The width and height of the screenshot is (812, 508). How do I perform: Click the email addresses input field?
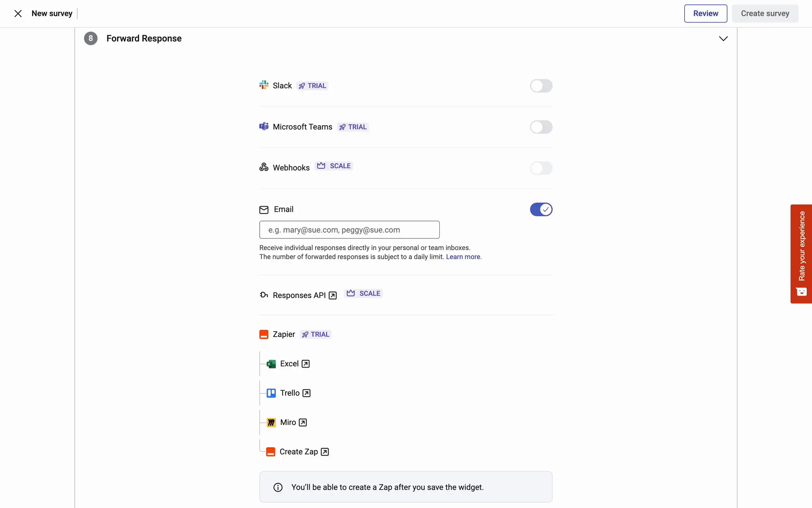click(349, 230)
